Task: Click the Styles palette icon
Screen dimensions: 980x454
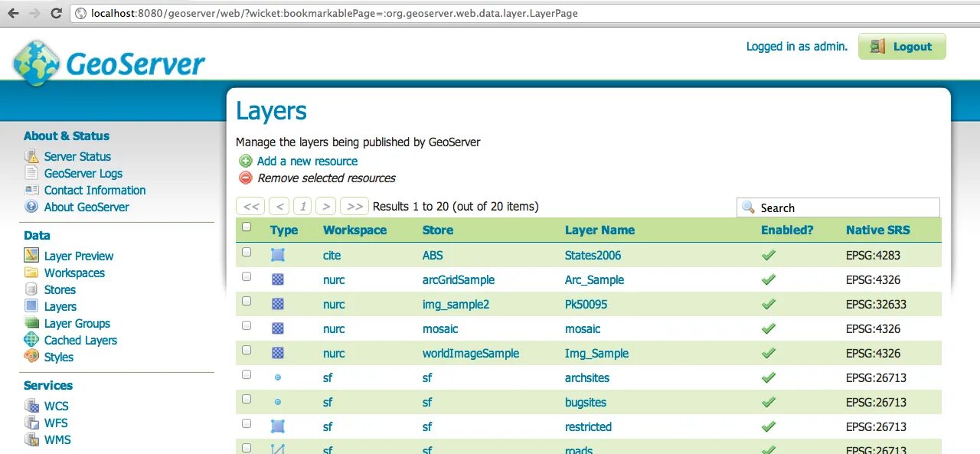Action: pos(31,357)
